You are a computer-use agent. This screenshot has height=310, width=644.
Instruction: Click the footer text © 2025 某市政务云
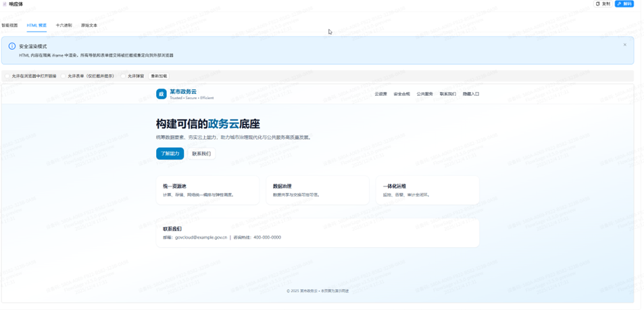coord(302,290)
